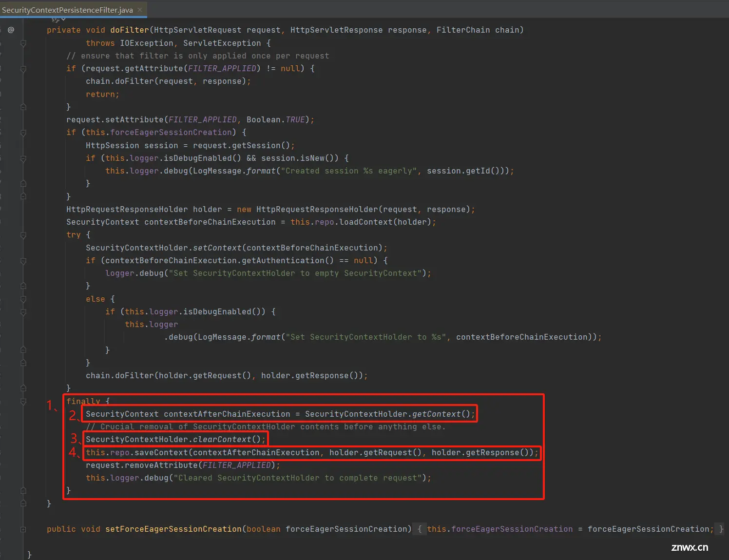Click the "Created session %s eagerly" string

(349, 171)
